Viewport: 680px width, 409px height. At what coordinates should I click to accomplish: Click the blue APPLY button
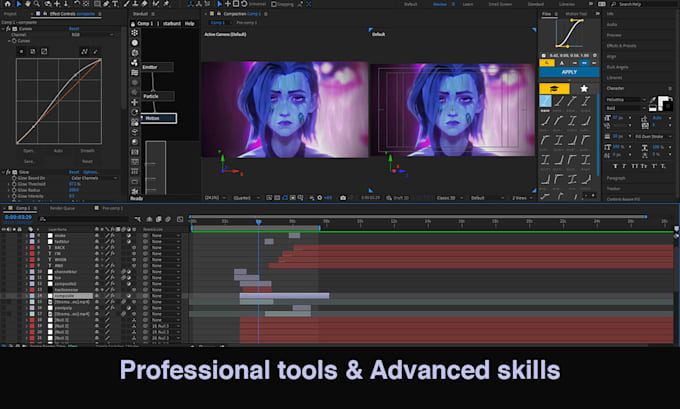point(569,72)
